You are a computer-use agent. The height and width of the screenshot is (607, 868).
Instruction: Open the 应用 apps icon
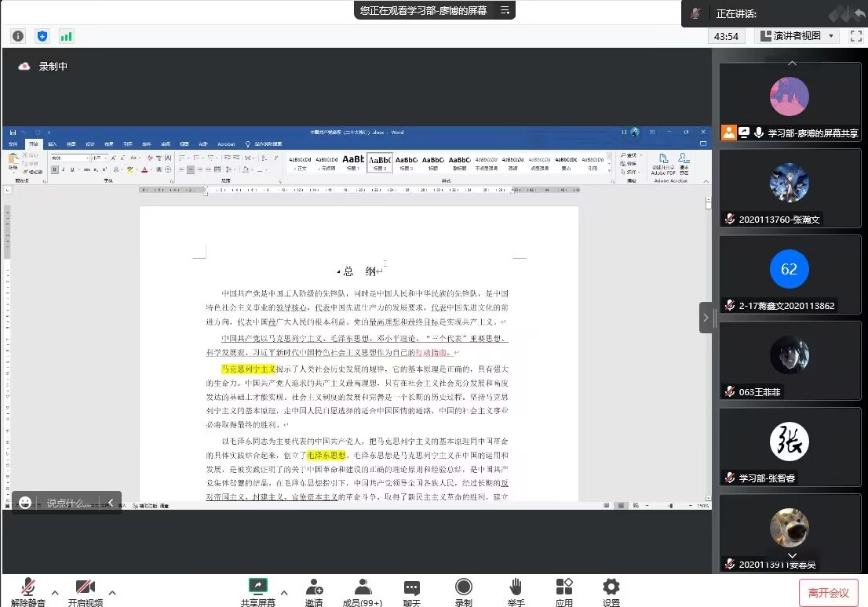(563, 591)
